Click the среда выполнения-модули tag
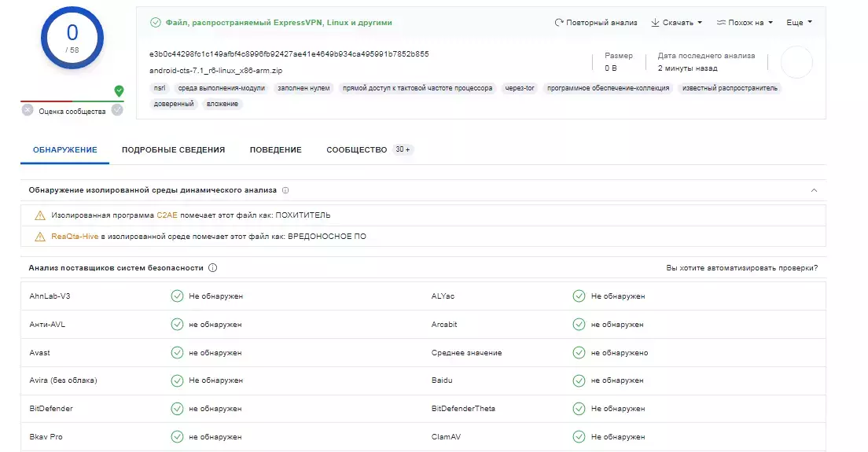The height and width of the screenshot is (452, 868). [x=222, y=88]
